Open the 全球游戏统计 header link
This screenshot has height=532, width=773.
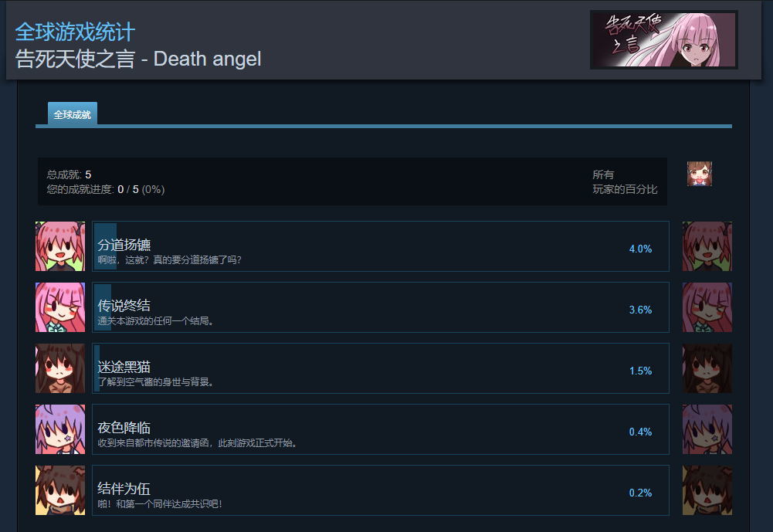coord(75,32)
